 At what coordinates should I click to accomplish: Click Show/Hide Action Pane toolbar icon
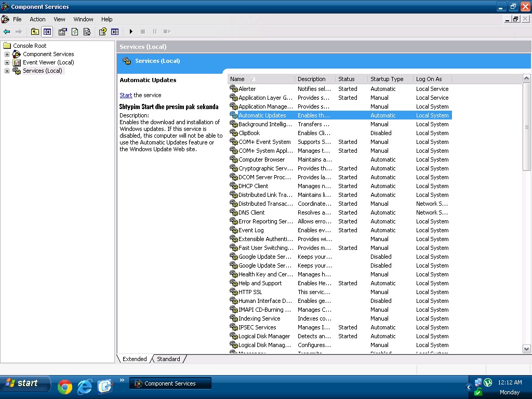115,32
